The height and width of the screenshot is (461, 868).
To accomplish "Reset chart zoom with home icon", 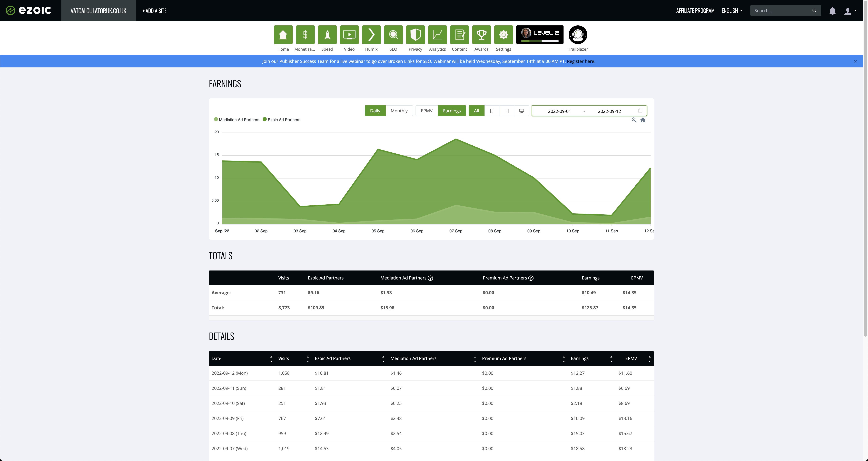I will pos(643,120).
